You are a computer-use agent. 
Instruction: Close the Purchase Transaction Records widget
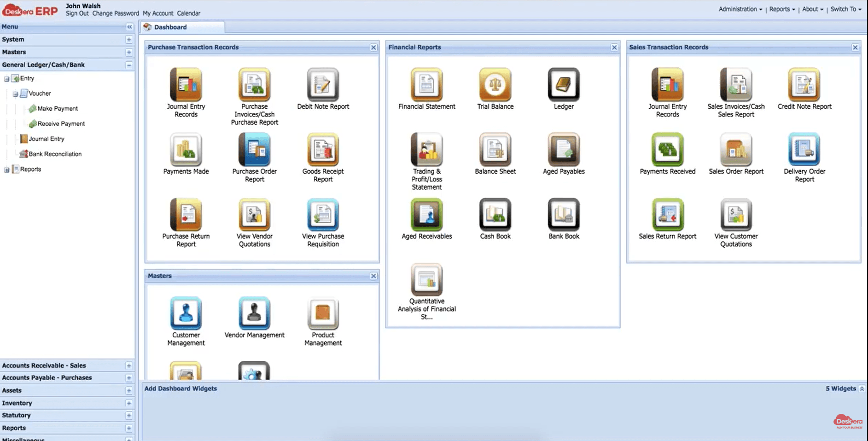(373, 47)
